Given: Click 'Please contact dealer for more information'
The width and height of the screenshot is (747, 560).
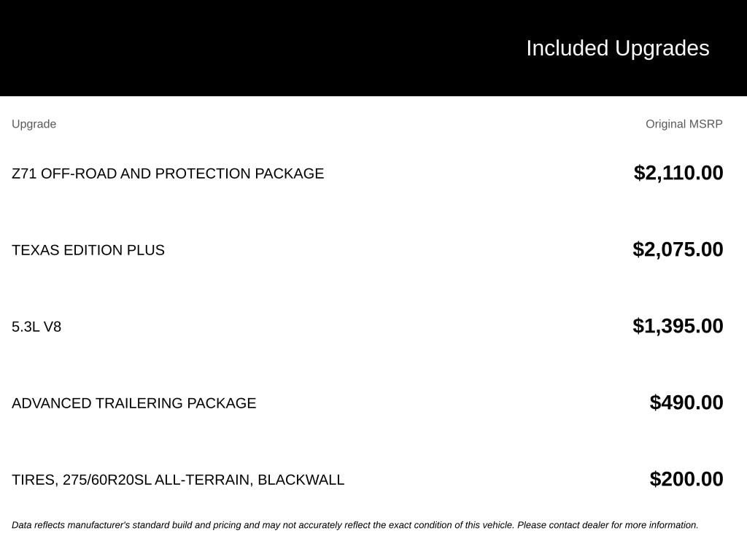Looking at the screenshot, I should click(x=608, y=525).
